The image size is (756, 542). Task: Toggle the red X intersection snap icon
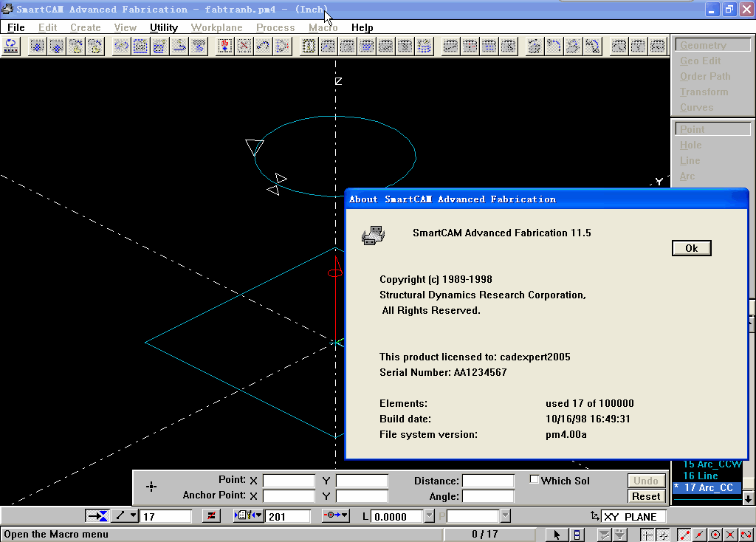click(730, 535)
